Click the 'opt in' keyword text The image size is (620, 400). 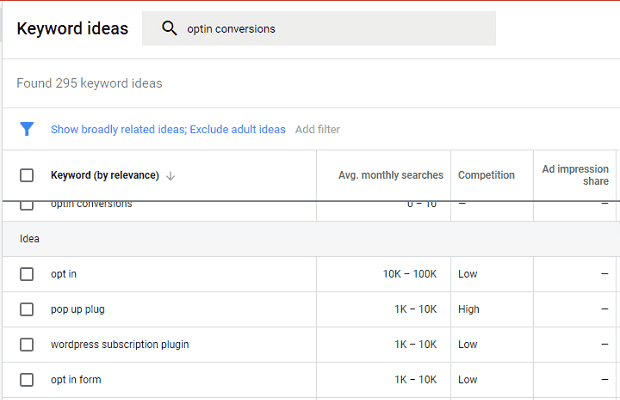click(64, 274)
